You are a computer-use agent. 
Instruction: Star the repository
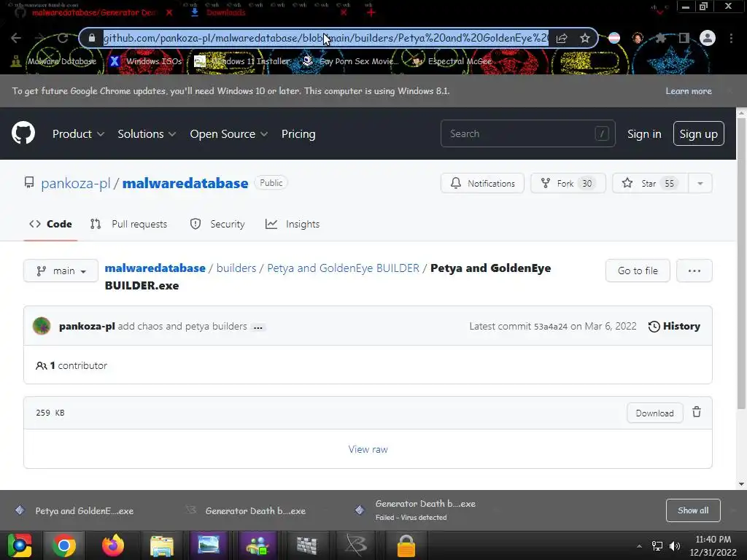[650, 183]
